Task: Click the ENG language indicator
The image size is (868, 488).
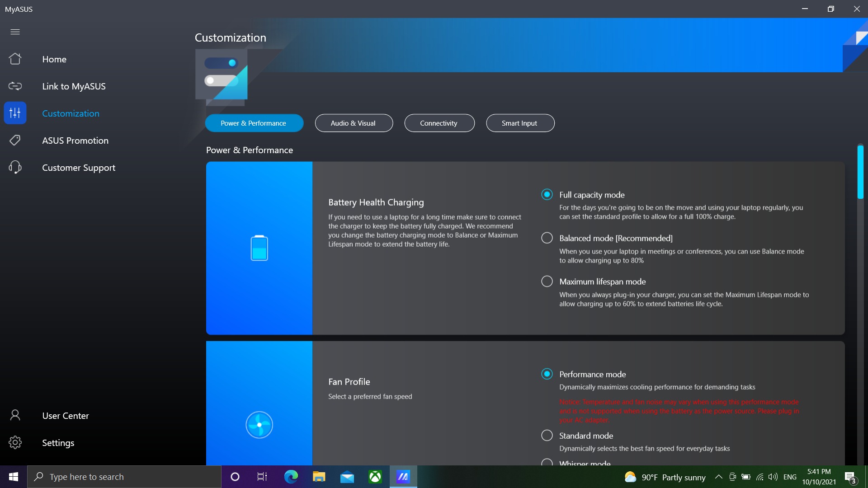Action: pos(790,477)
